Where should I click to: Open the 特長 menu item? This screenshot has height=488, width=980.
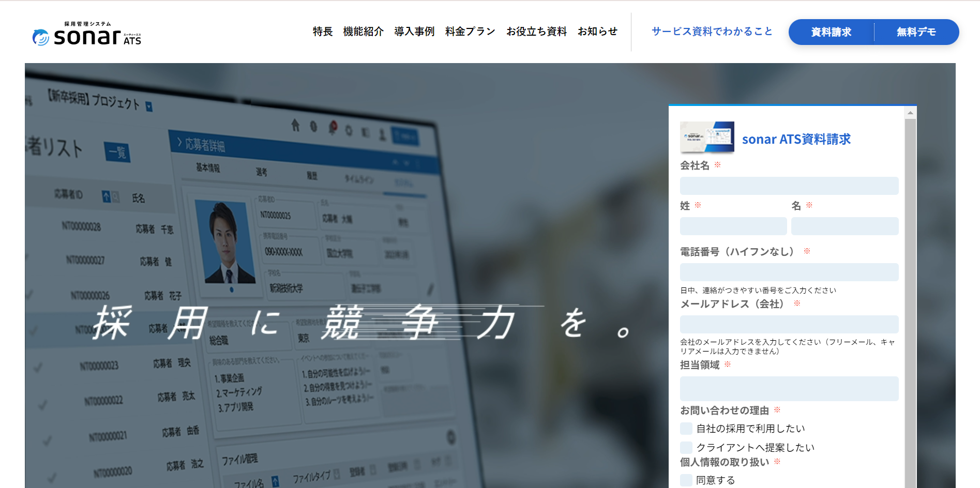tap(322, 32)
